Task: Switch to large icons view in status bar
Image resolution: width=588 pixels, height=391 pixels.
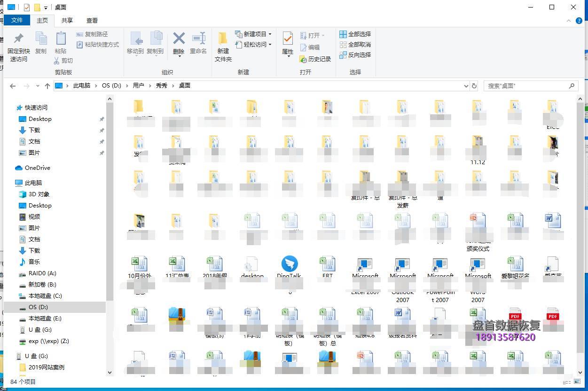Action: [578, 382]
